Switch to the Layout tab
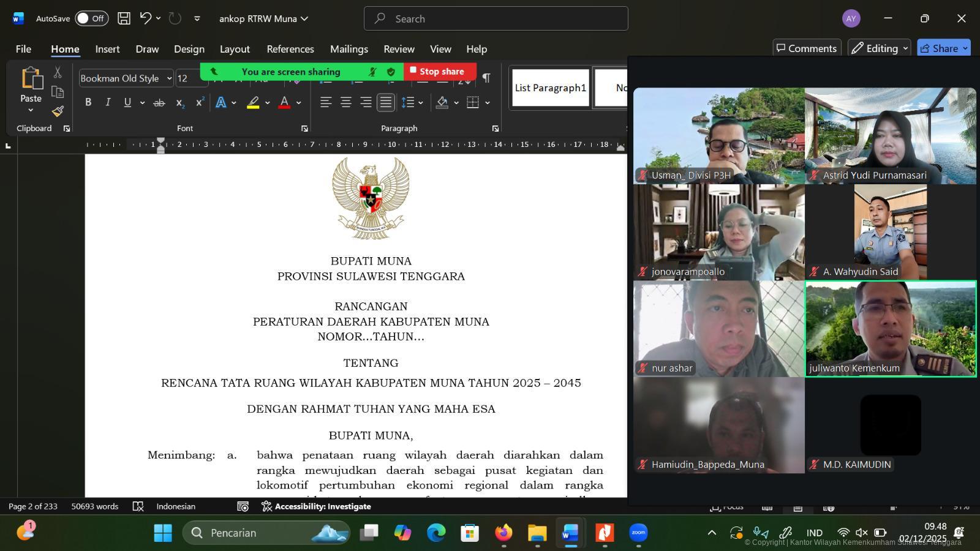The width and height of the screenshot is (980, 551). [235, 49]
